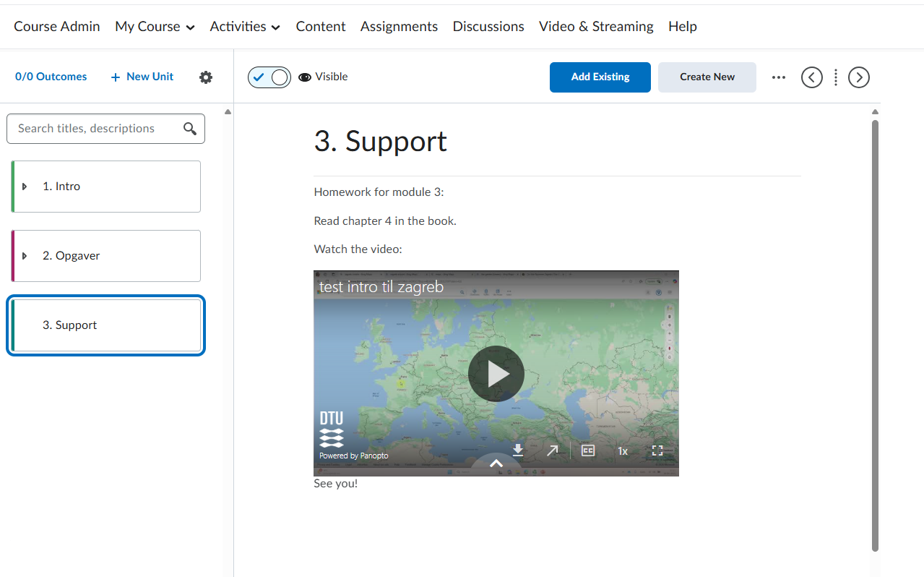This screenshot has height=577, width=924.
Task: Open the Activities dropdown menu
Action: [245, 27]
